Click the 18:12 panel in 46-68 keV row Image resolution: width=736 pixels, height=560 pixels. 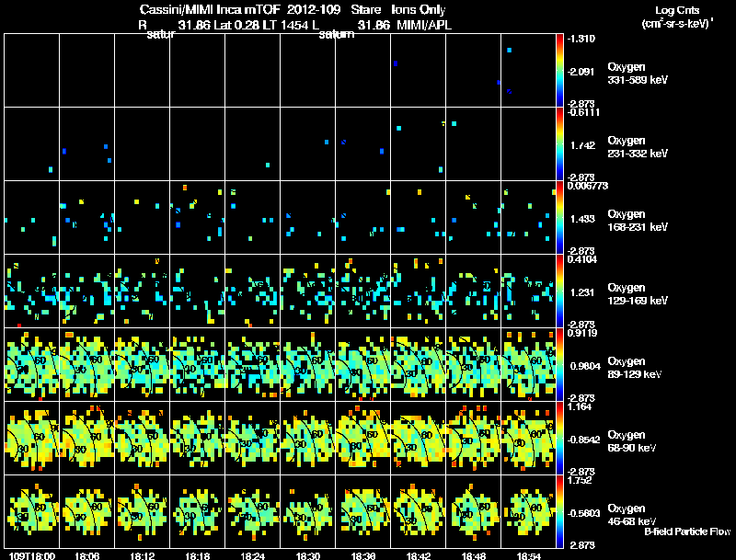click(x=143, y=511)
